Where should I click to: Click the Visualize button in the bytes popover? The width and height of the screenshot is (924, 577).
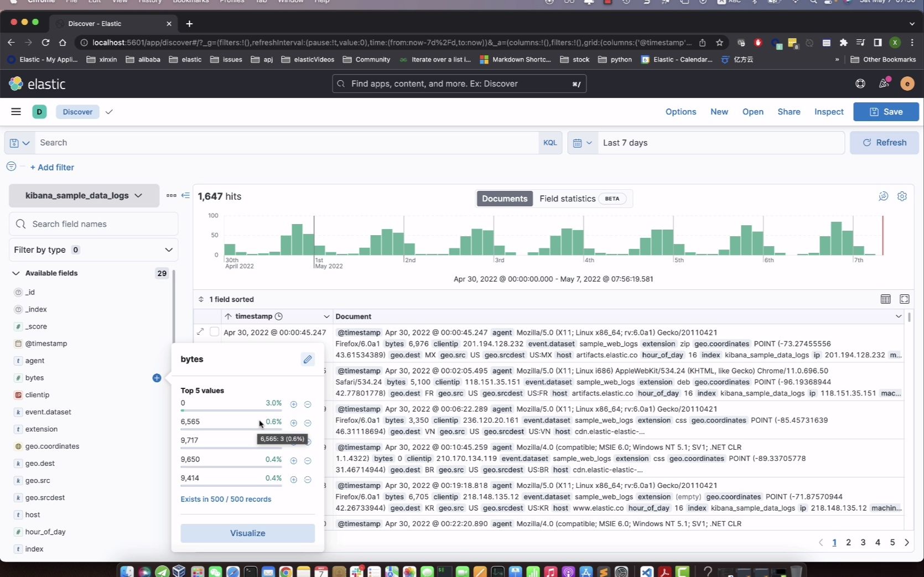247,533
